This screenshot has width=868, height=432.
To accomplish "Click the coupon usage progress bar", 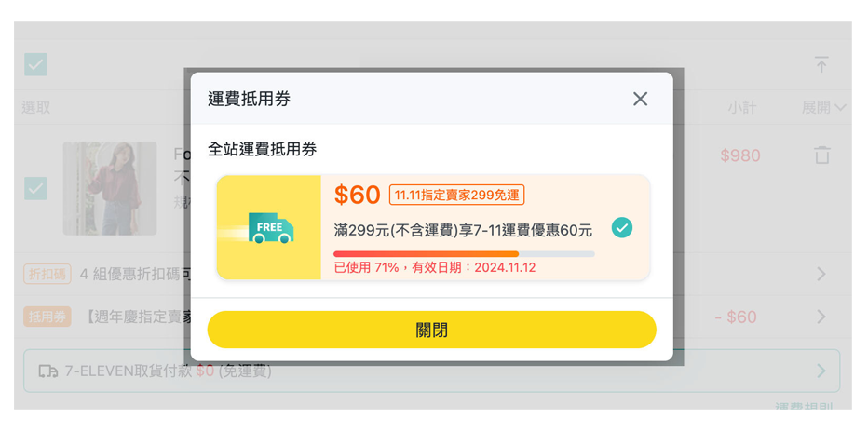I will (x=464, y=253).
